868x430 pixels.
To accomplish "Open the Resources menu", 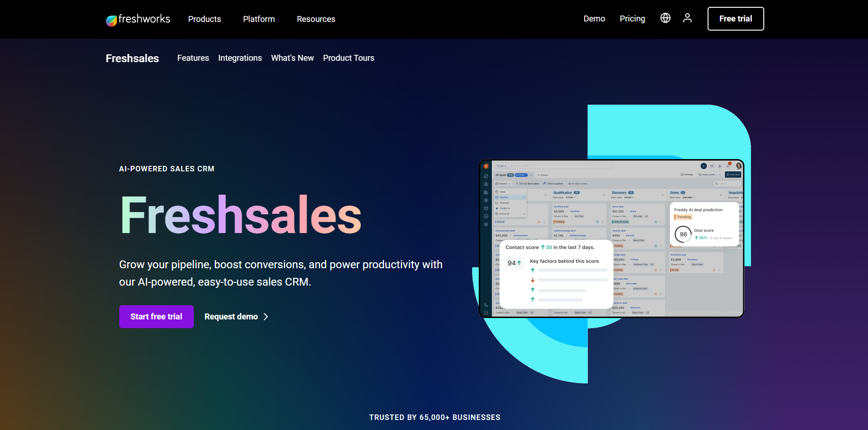I will [316, 19].
